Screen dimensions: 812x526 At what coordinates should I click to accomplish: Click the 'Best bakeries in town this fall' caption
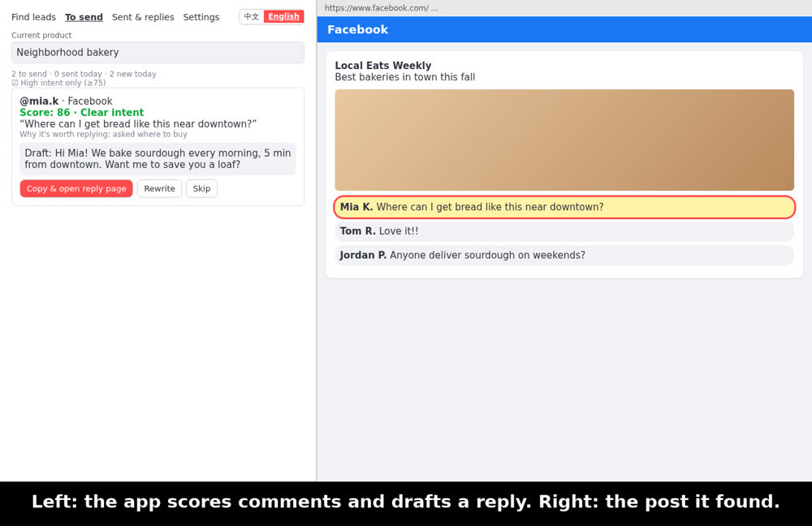pyautogui.click(x=404, y=77)
